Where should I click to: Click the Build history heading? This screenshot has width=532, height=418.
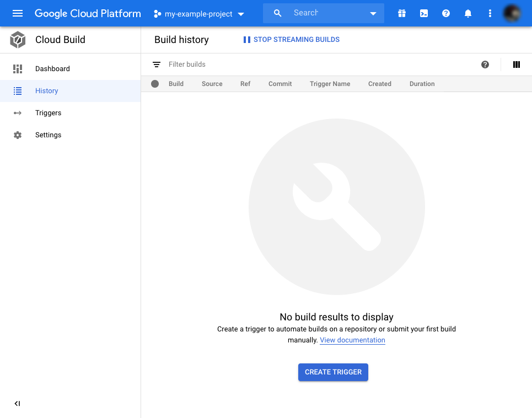[x=181, y=40]
